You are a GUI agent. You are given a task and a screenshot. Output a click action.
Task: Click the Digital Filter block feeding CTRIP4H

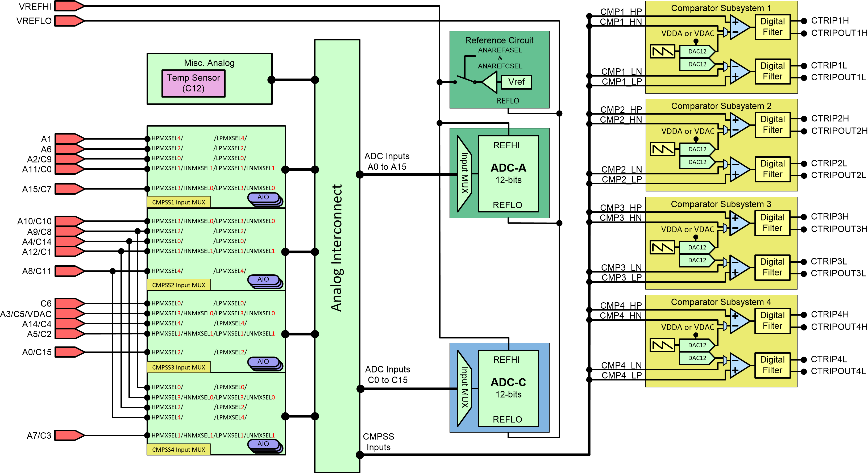click(773, 321)
